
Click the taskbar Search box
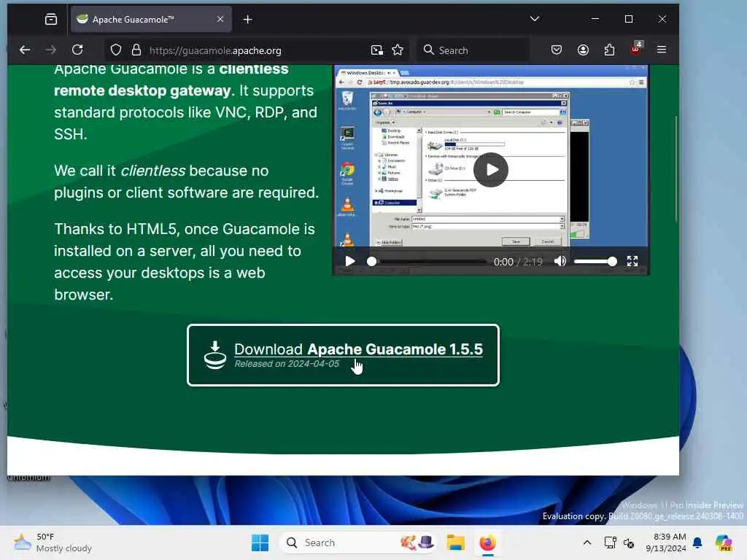pyautogui.click(x=358, y=542)
